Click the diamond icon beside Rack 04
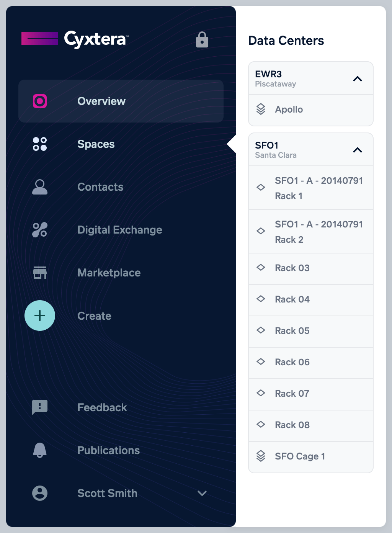 click(x=261, y=299)
